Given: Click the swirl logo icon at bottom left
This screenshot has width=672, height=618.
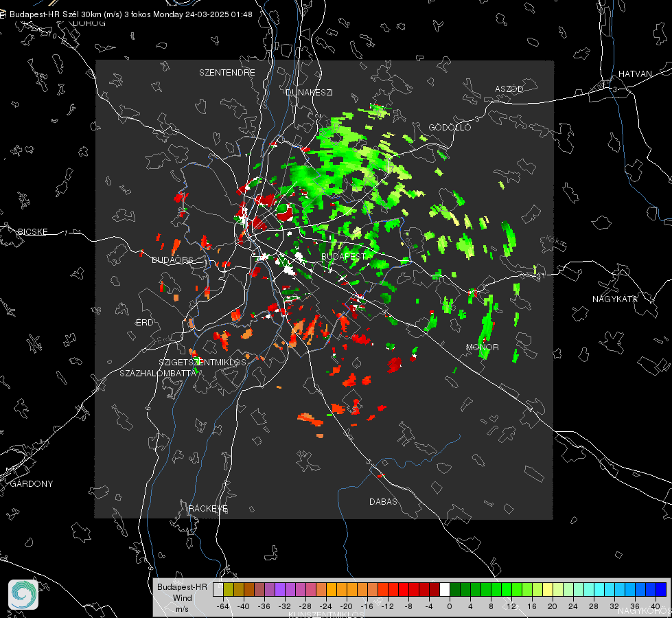Looking at the screenshot, I should pos(23,595).
